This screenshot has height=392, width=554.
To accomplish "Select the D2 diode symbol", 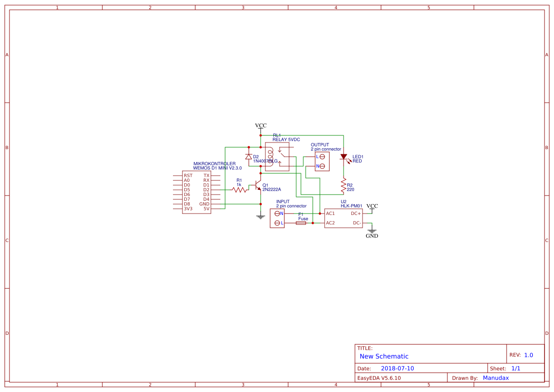I will 248,156.
